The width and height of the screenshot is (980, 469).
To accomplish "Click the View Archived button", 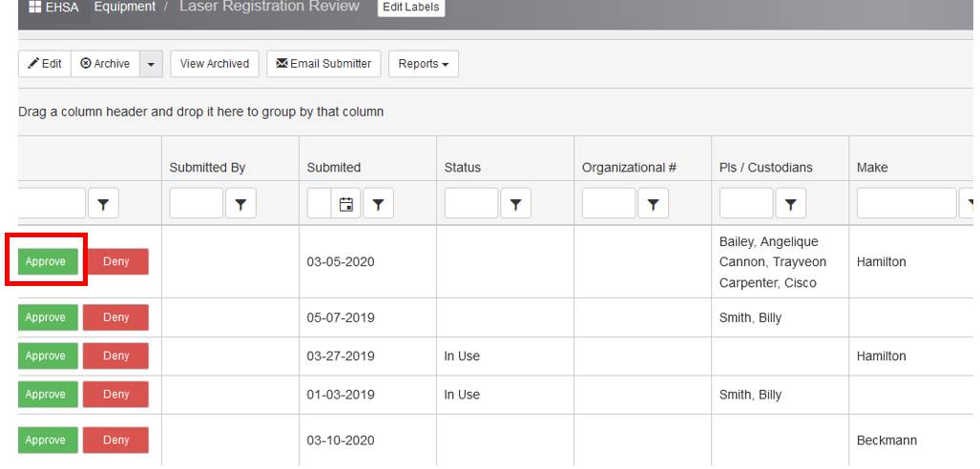I will point(214,64).
